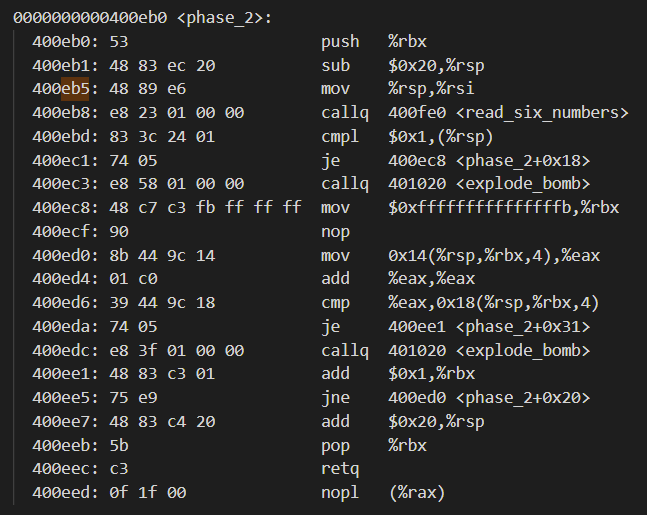This screenshot has height=515, width=647.
Task: Click the add %eax,%eax instruction
Action: point(398,279)
